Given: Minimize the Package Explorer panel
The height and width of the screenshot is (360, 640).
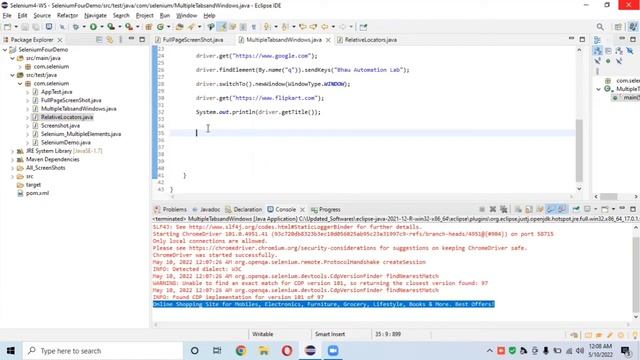Looking at the screenshot, I should click(131, 39).
